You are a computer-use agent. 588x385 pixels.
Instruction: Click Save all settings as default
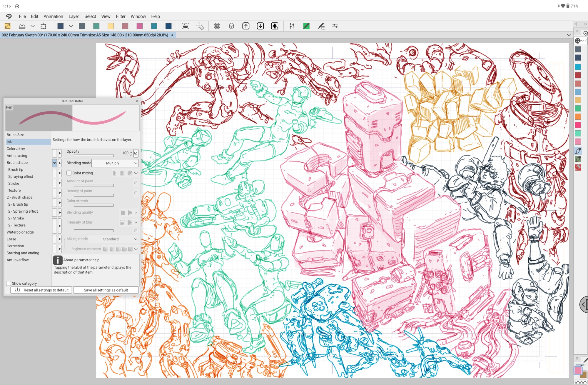pyautogui.click(x=106, y=290)
